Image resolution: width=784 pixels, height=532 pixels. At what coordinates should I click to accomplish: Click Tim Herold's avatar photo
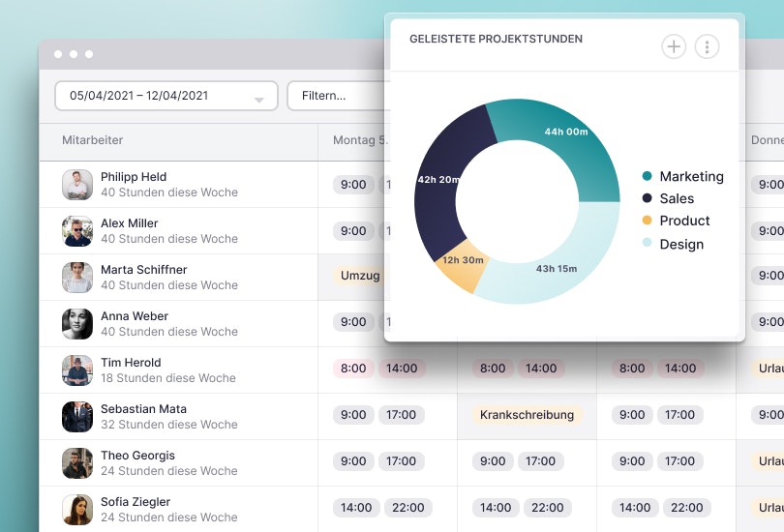[77, 370]
